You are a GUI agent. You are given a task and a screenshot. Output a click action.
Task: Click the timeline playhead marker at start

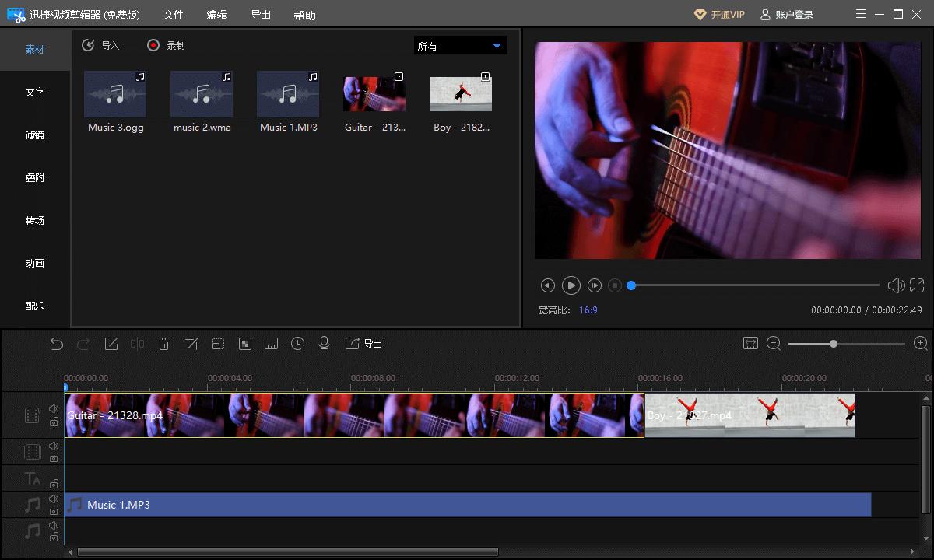pyautogui.click(x=65, y=387)
